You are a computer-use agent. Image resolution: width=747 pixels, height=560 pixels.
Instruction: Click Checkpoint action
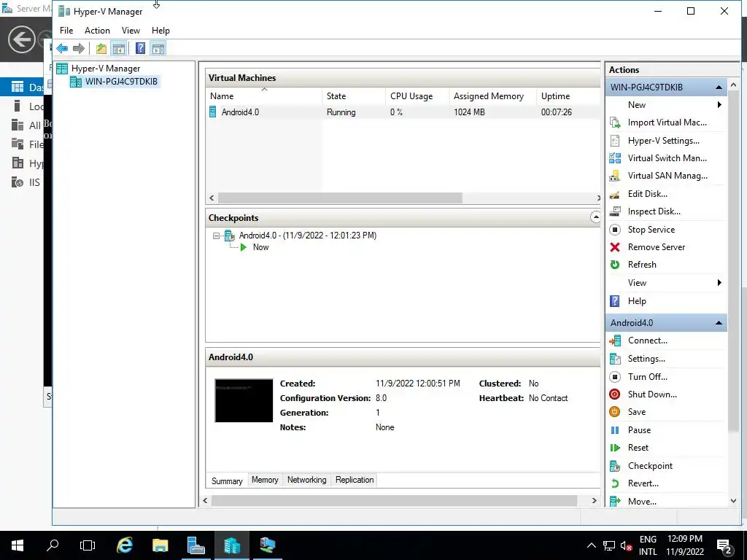(650, 466)
